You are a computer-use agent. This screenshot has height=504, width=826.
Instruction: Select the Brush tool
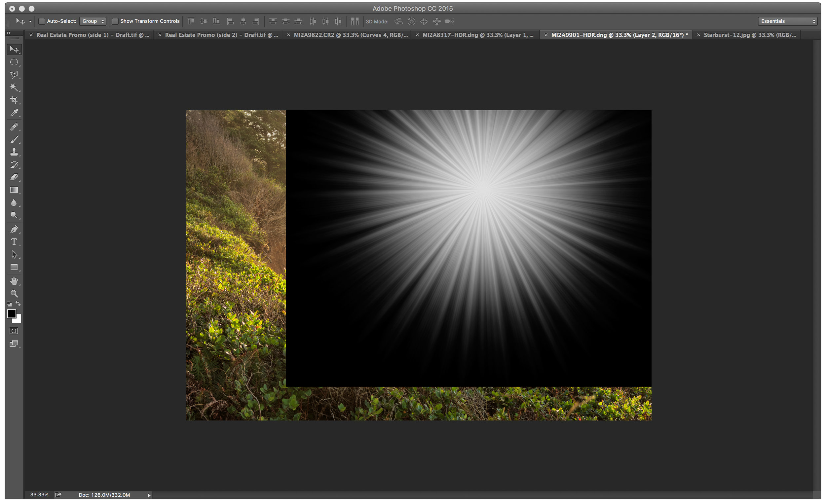coord(14,139)
